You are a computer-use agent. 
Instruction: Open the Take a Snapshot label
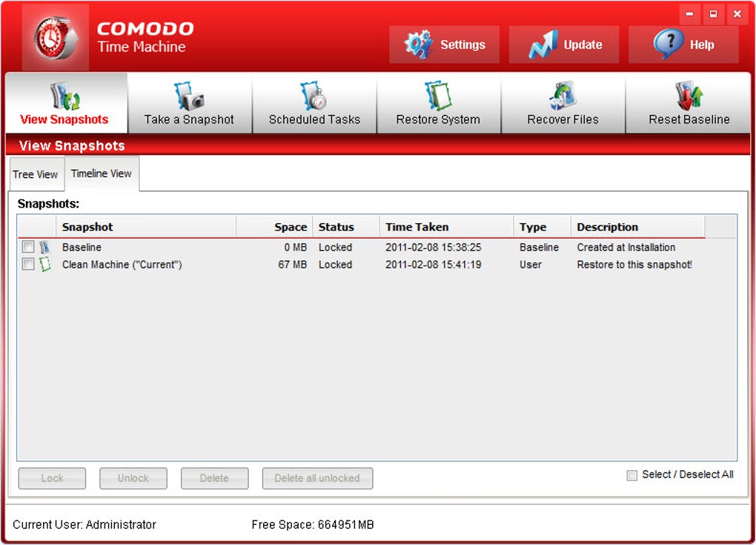189,119
